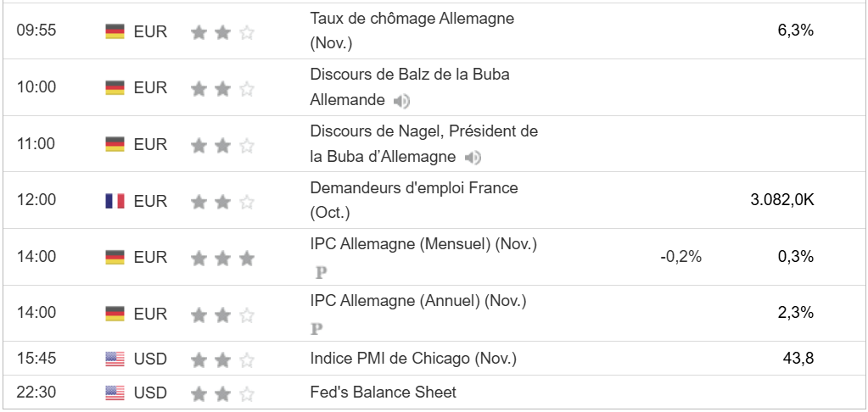Open Fed's Balance Sheet event
868x412 pixels.
point(383,392)
